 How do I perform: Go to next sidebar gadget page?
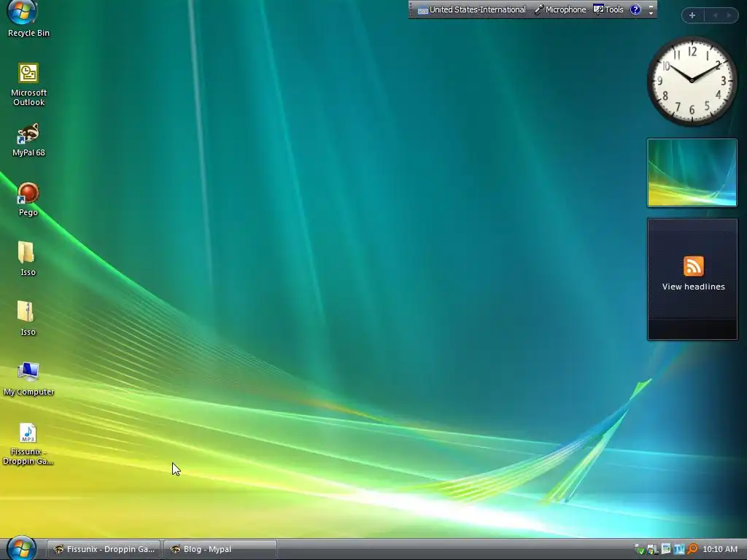tap(729, 15)
